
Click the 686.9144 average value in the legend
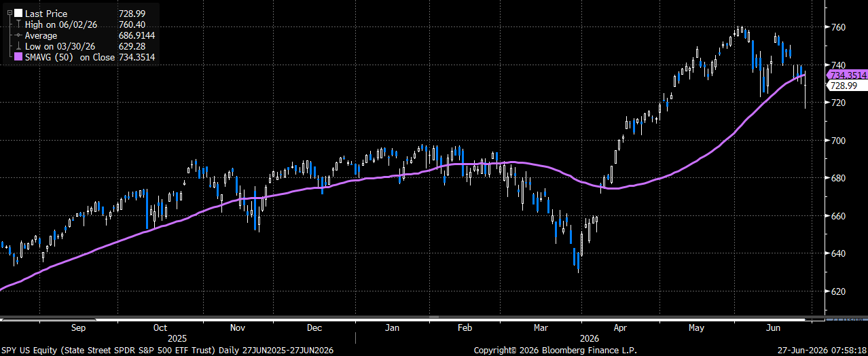pyautogui.click(x=137, y=35)
